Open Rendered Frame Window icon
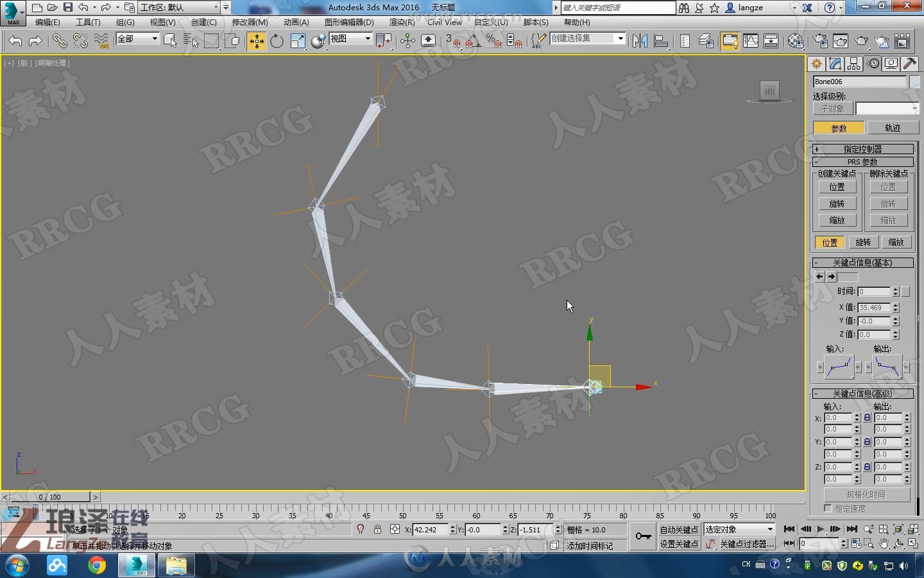 [x=841, y=41]
